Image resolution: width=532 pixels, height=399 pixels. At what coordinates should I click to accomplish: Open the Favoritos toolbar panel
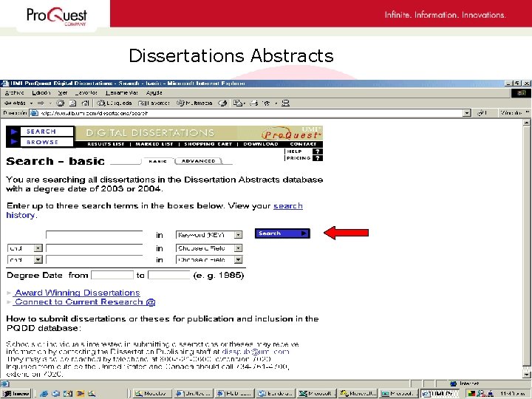pyautogui.click(x=154, y=103)
